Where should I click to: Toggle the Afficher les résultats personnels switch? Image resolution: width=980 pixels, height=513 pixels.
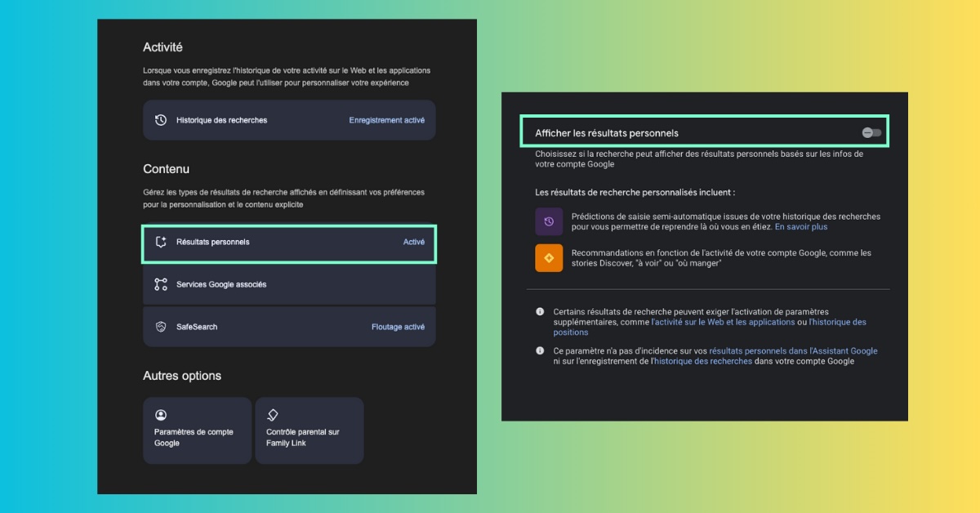[871, 132]
